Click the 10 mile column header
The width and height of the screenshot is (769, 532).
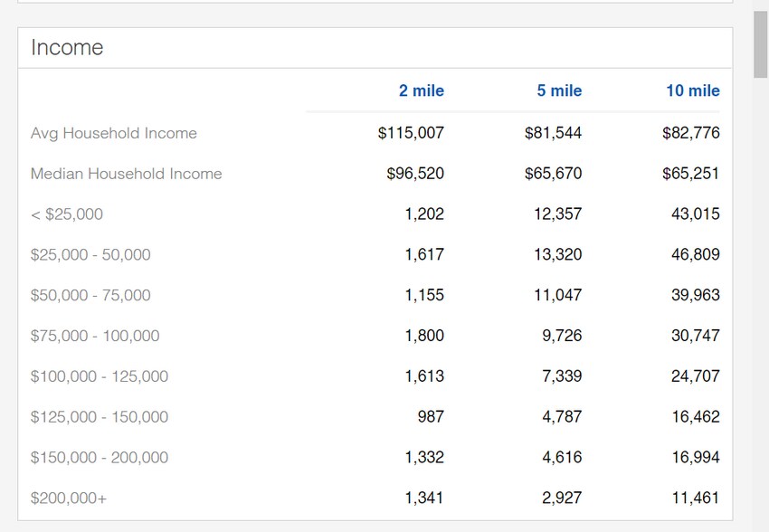pos(692,90)
